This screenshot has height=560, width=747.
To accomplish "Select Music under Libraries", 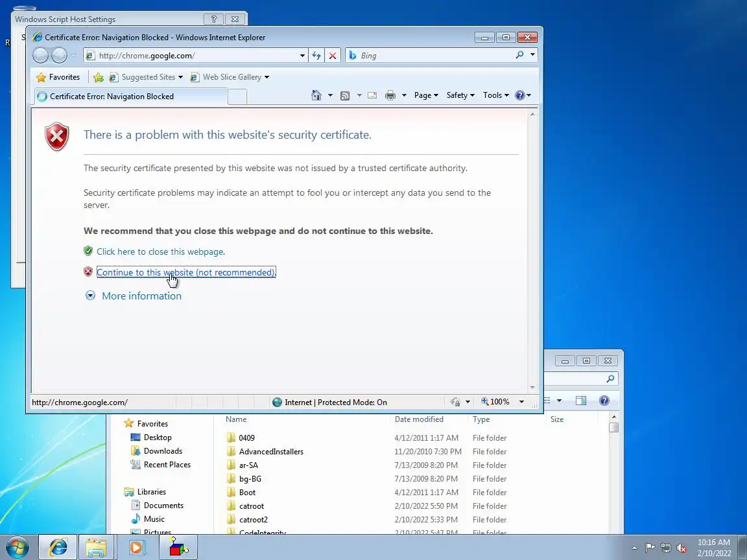I will (154, 519).
